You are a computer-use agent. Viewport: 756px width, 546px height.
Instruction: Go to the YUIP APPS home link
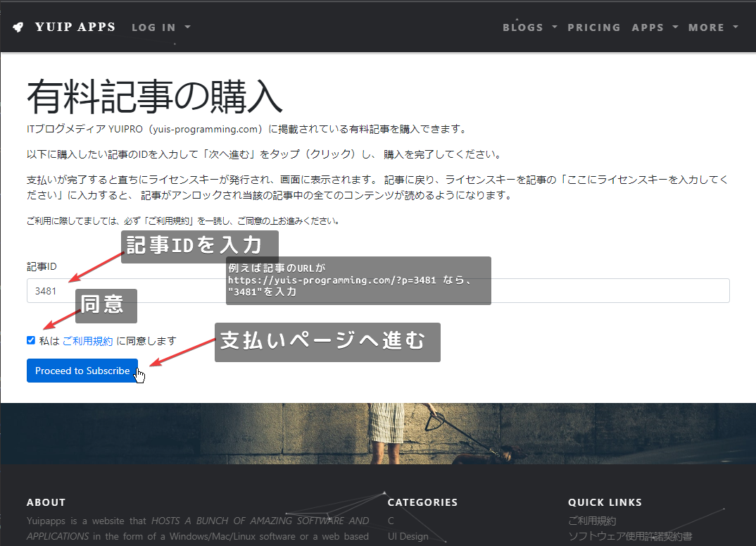[75, 27]
